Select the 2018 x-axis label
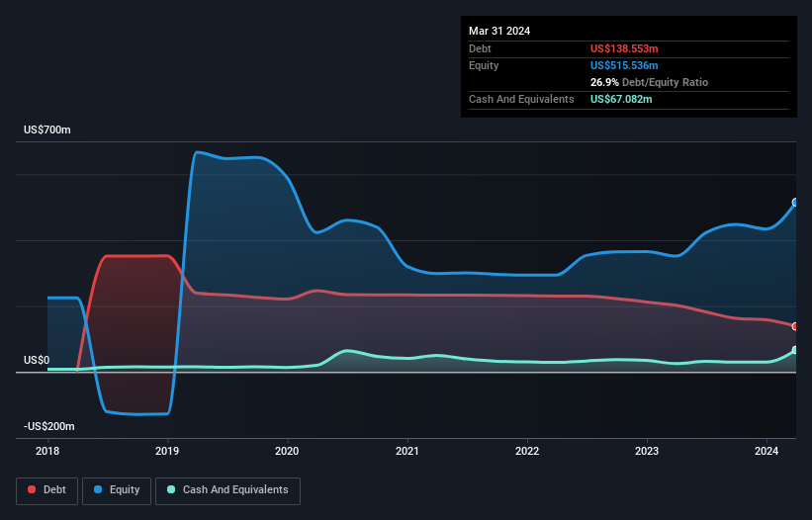Screen dimensions: 812x520 (47, 451)
